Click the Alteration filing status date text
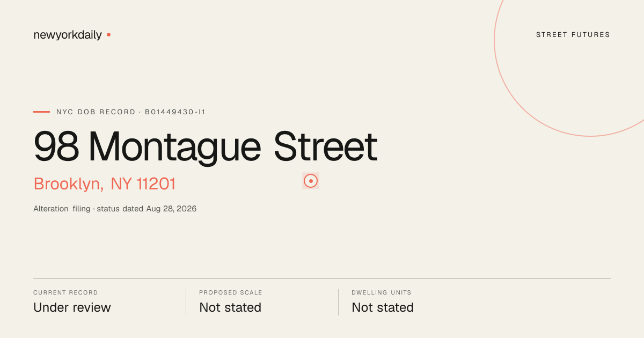 (115, 209)
